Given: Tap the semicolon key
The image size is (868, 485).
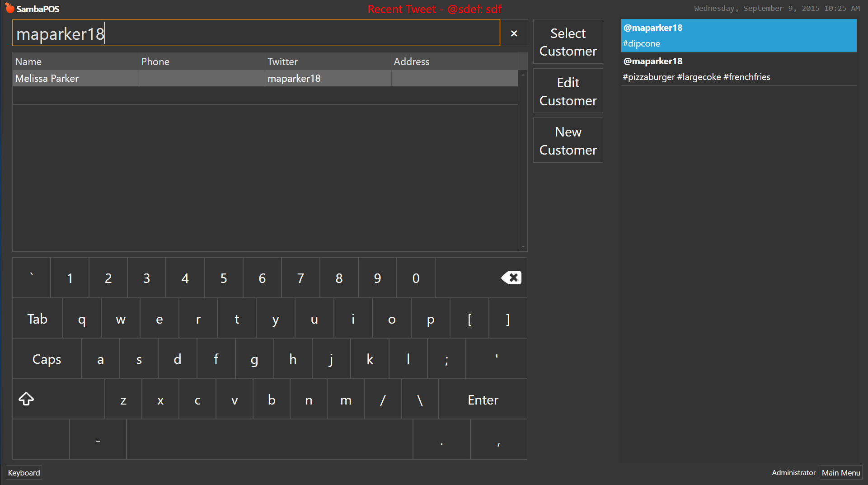Looking at the screenshot, I should 446,359.
